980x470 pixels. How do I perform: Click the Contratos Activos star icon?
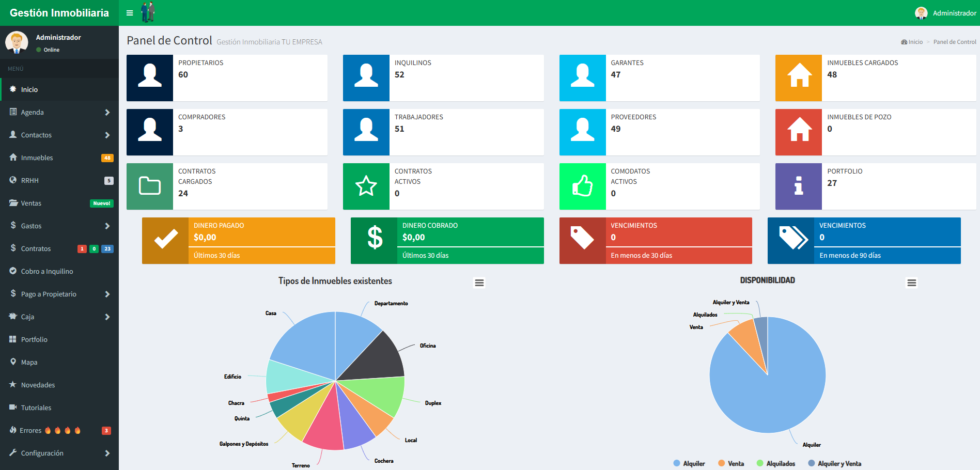point(366,186)
